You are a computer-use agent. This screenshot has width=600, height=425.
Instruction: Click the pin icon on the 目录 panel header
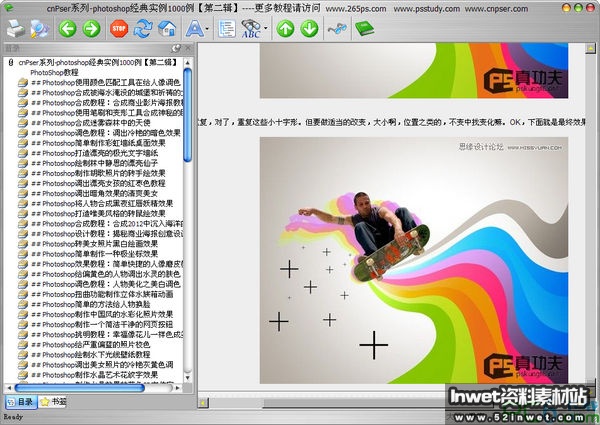click(176, 48)
